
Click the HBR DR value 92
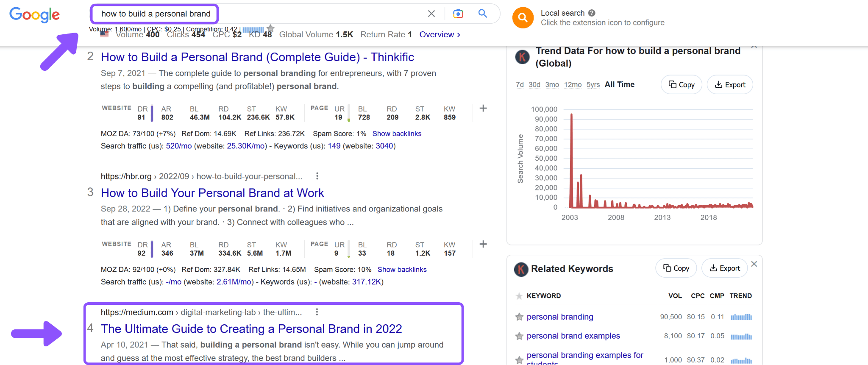pos(142,253)
